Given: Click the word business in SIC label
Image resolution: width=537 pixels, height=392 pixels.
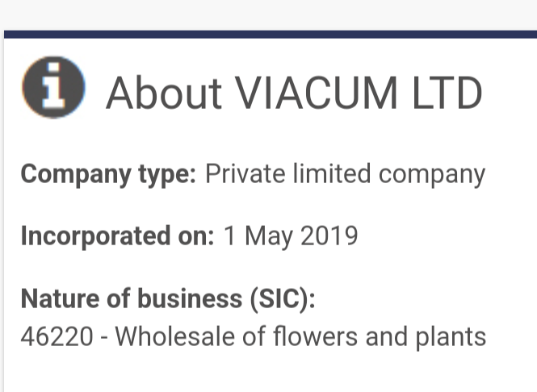Looking at the screenshot, I should 190,298.
